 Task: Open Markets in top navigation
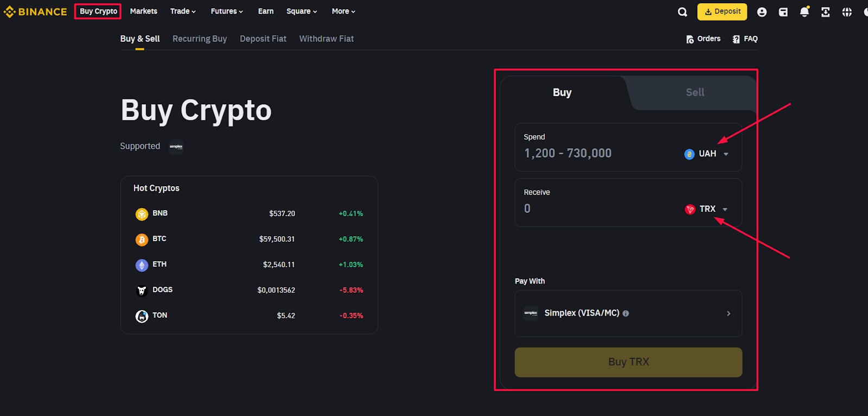(144, 11)
